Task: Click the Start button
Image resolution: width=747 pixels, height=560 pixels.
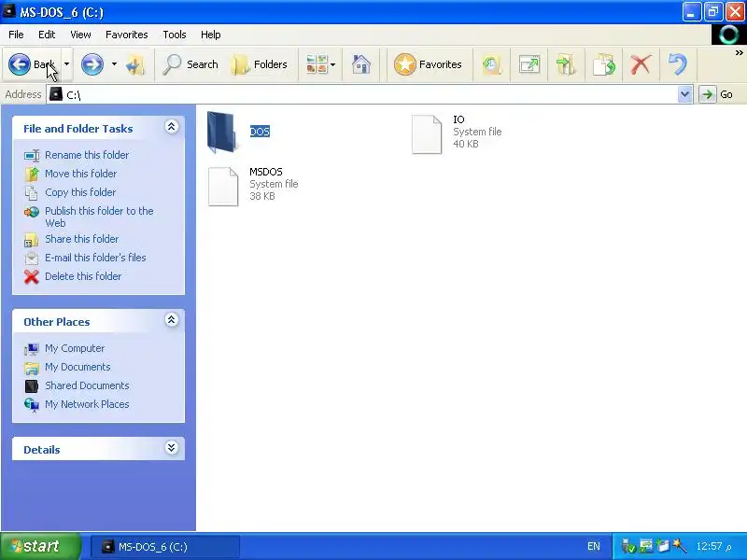Action: tap(40, 546)
